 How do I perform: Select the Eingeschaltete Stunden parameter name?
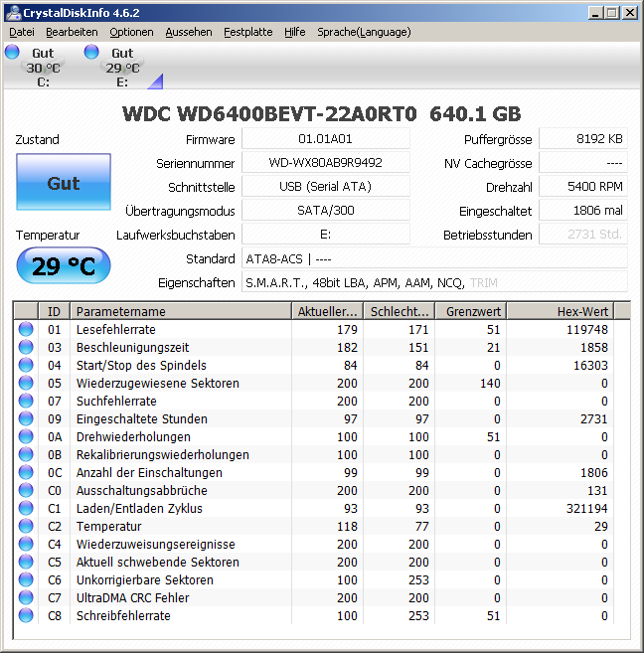coord(141,419)
